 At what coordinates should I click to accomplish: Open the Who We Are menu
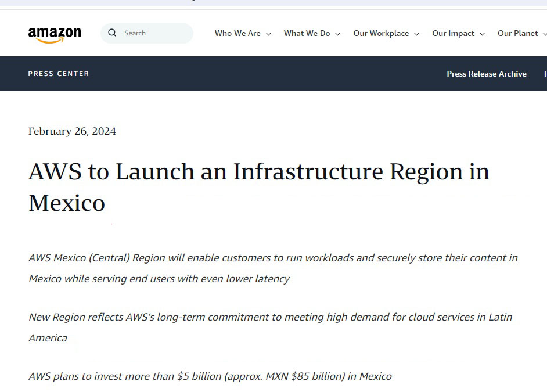point(237,34)
